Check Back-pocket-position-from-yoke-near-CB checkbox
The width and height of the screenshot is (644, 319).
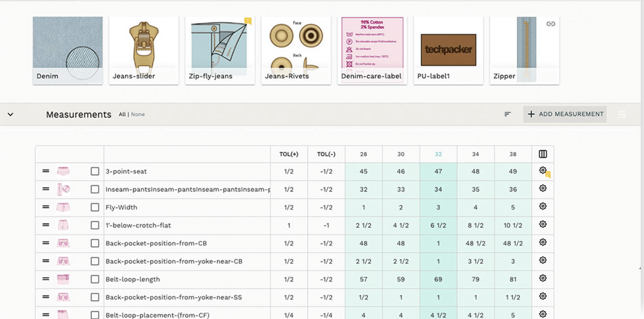click(95, 261)
